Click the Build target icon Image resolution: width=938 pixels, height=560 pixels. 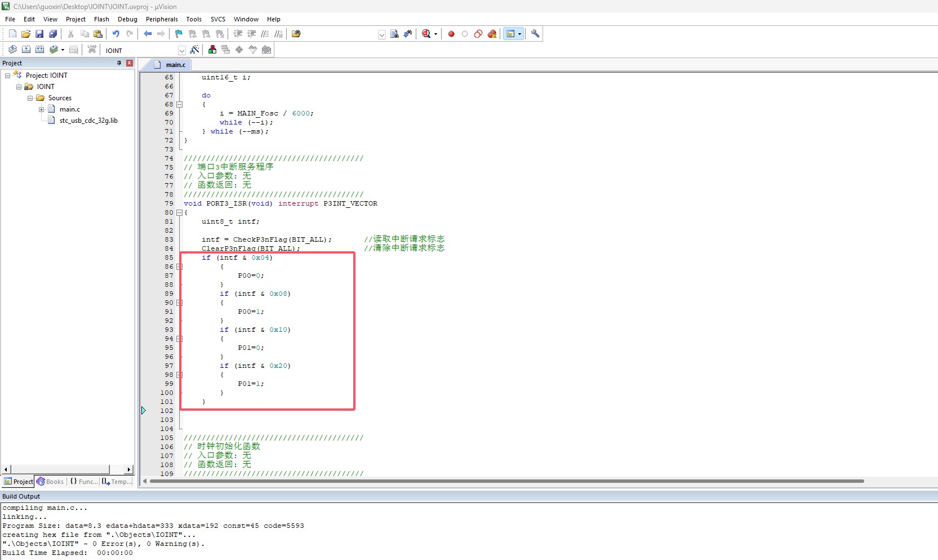pos(26,50)
